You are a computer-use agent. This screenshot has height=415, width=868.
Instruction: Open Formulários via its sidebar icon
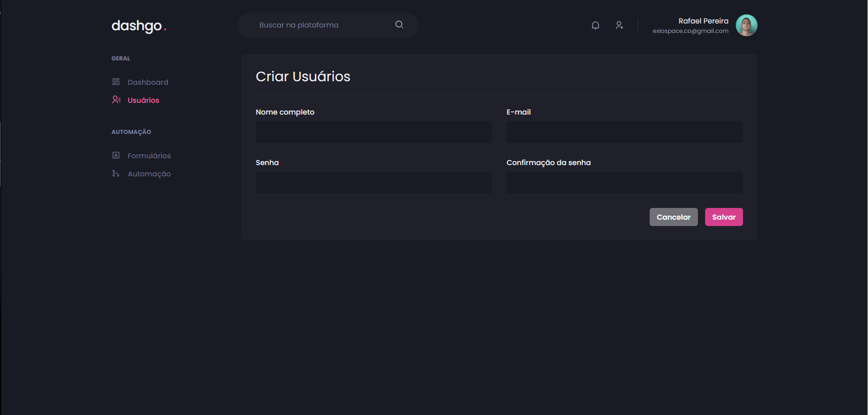click(116, 155)
